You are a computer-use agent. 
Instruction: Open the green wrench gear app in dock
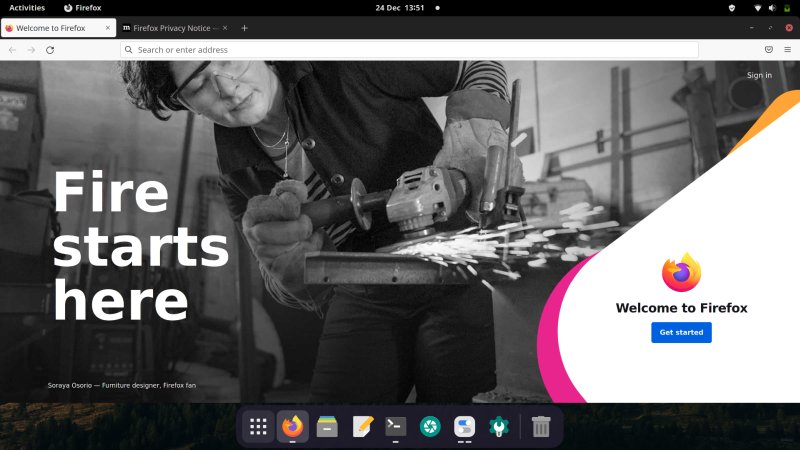tap(499, 427)
